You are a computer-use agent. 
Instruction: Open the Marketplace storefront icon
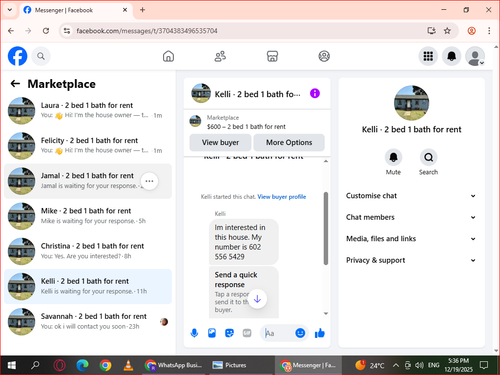coord(272,56)
